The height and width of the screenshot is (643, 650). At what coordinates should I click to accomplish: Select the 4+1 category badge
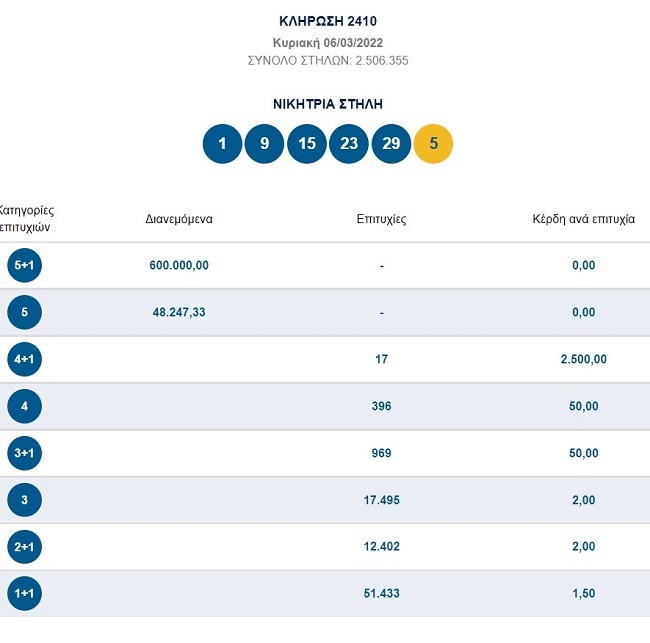coord(24,359)
